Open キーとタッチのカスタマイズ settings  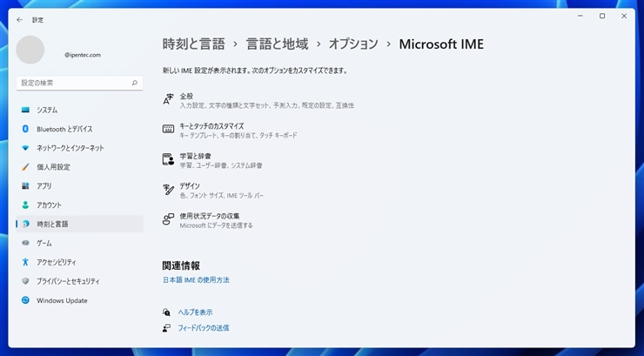coord(230,131)
